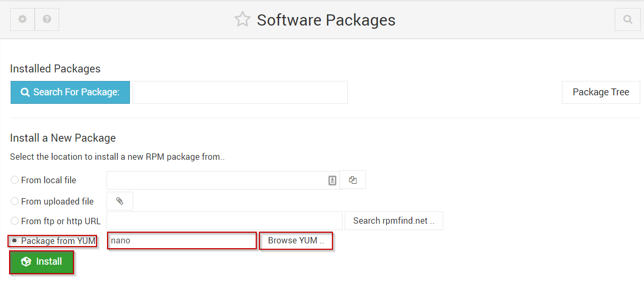Click the YUM package name field containing nano
Image resolution: width=644 pixels, height=286 pixels.
coord(182,240)
